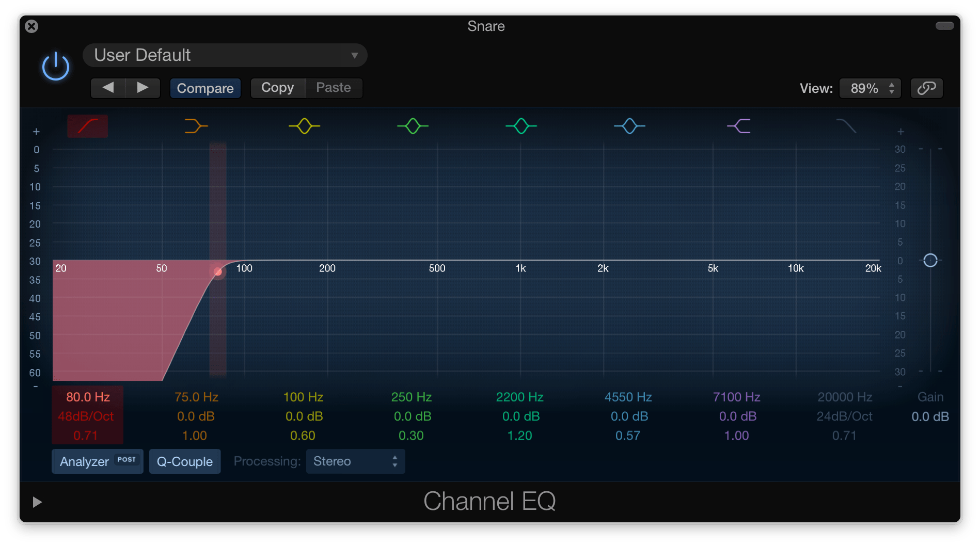
Task: Click the green 250 Hz bell band icon
Action: pyautogui.click(x=413, y=126)
